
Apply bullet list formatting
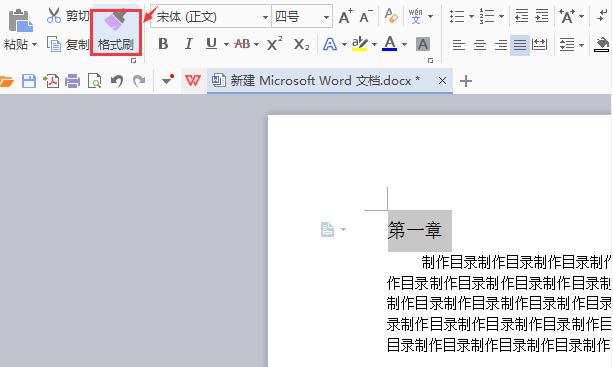pyautogui.click(x=457, y=16)
